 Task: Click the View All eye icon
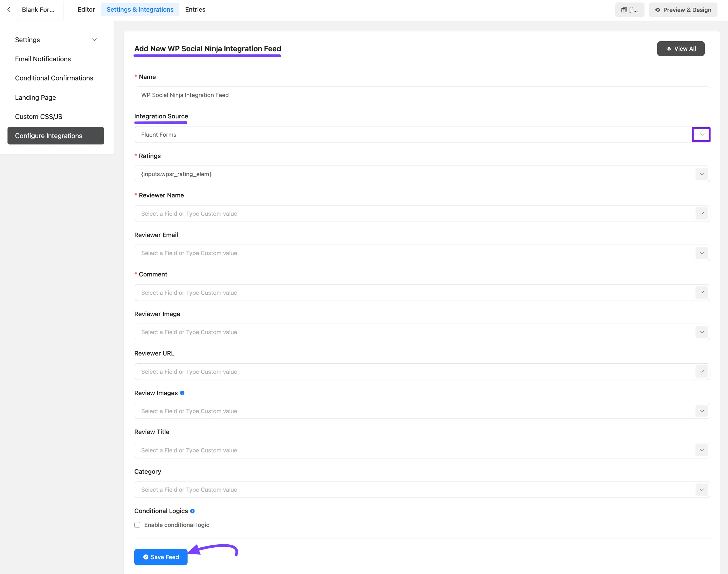pyautogui.click(x=669, y=49)
